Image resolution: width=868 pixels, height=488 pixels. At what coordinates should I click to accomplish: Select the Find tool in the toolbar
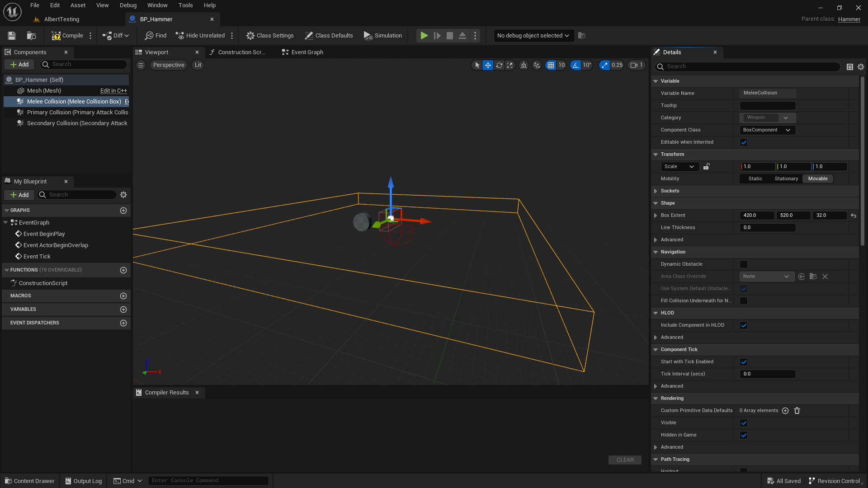click(x=155, y=35)
